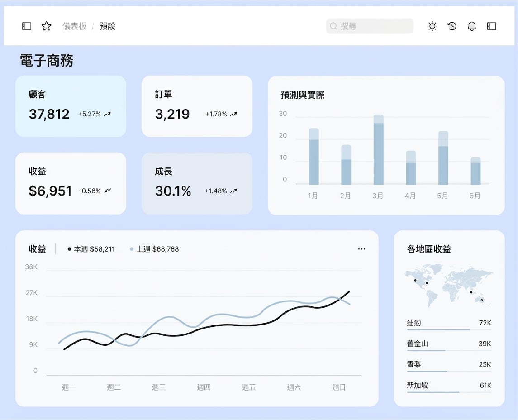Click the 36K axis label
This screenshot has width=518, height=420.
tap(31, 267)
